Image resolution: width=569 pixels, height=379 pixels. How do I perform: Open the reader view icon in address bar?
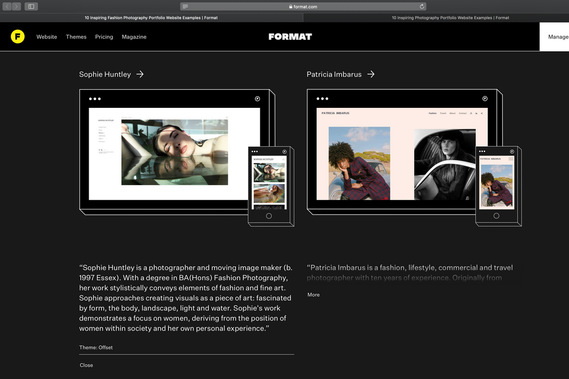[185, 6]
